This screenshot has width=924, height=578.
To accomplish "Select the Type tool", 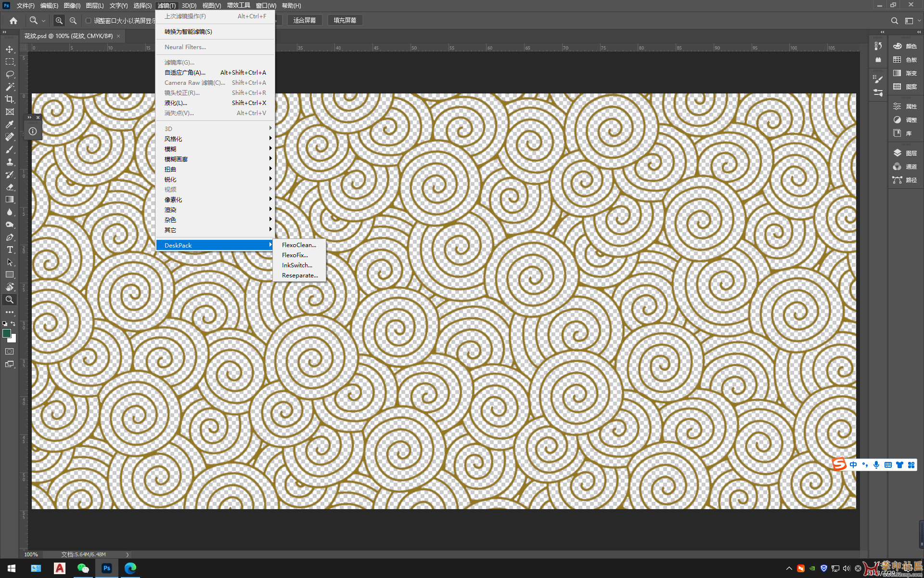I will click(x=10, y=250).
